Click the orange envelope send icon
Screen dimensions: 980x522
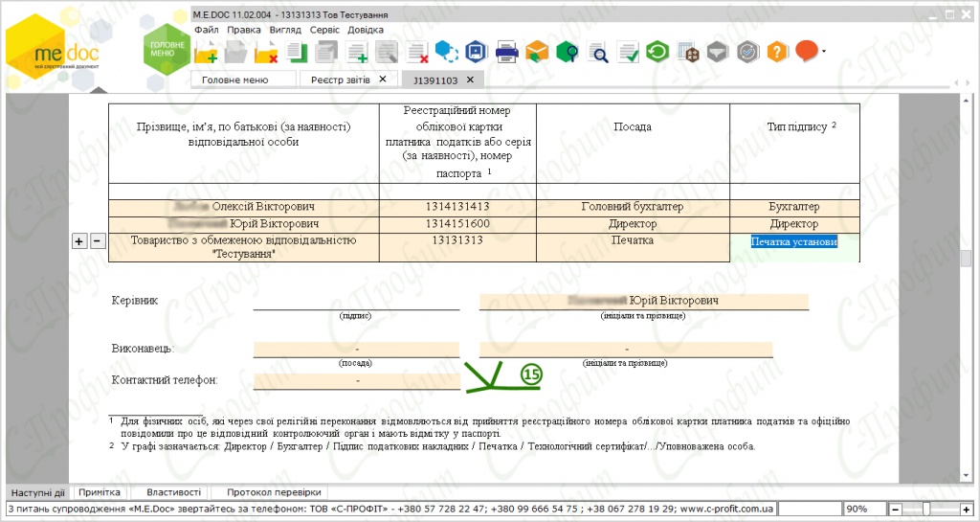tap(537, 52)
